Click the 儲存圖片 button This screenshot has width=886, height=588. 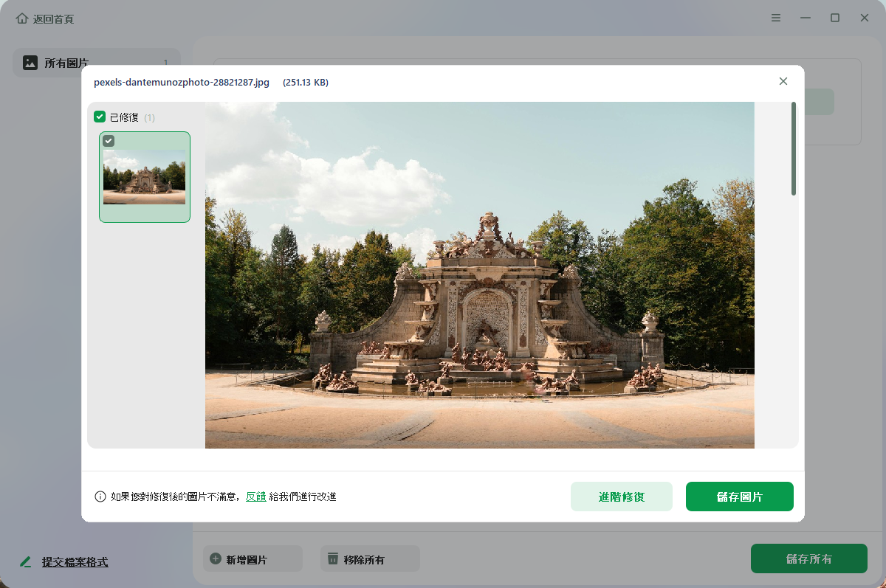point(739,497)
